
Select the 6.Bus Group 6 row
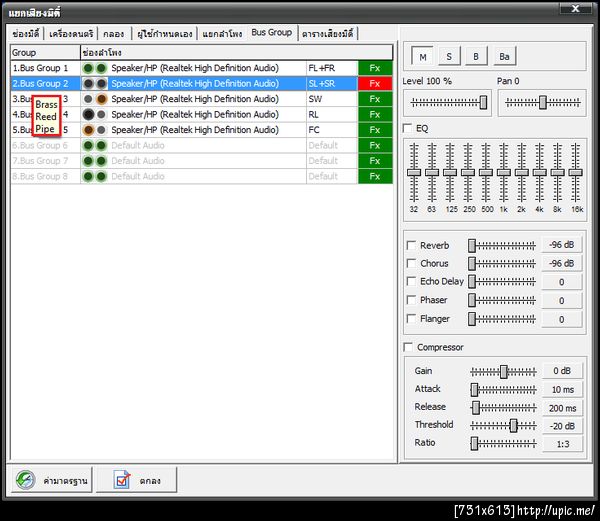pos(202,145)
